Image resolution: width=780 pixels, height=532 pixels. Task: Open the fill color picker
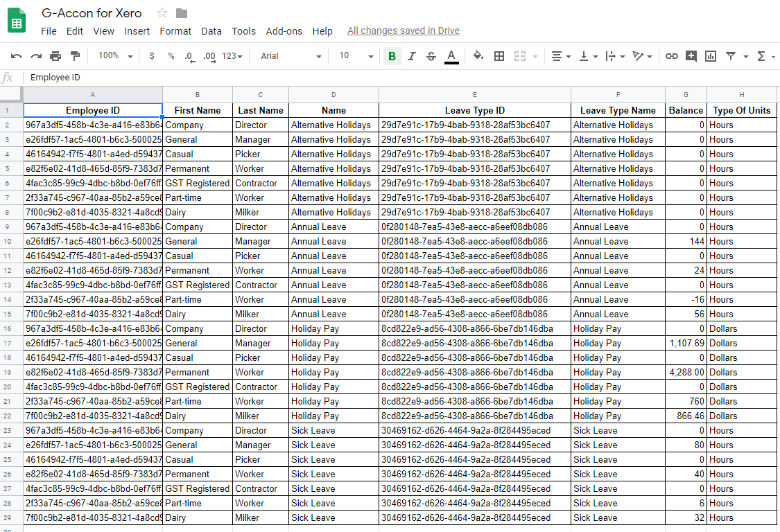click(x=478, y=56)
